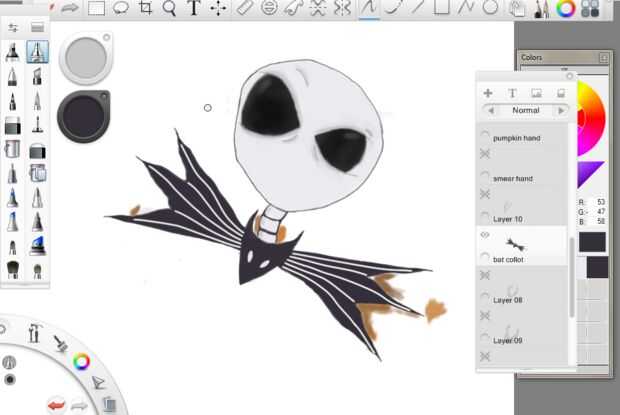Select the pumpkin hand layer
620x415 pixels.
coord(523,135)
